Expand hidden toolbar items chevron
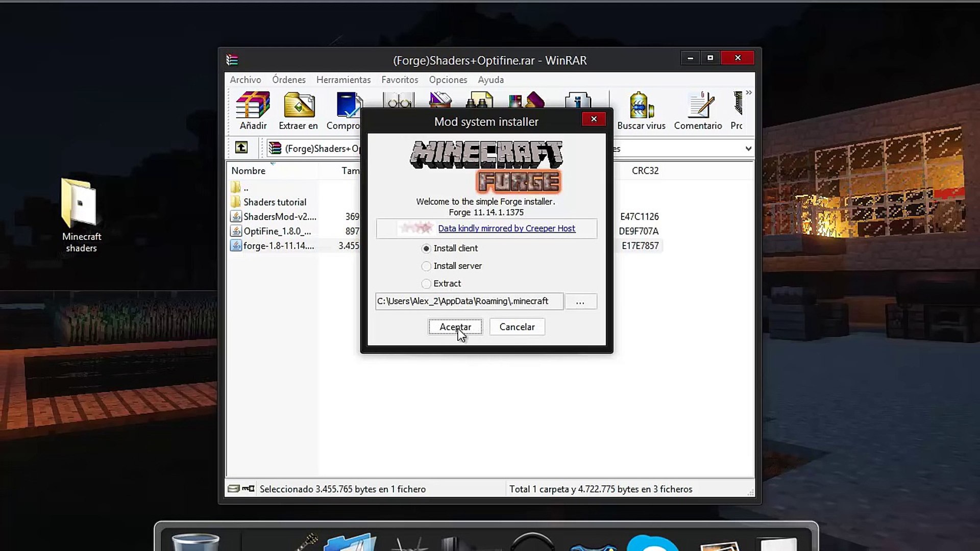 [749, 93]
